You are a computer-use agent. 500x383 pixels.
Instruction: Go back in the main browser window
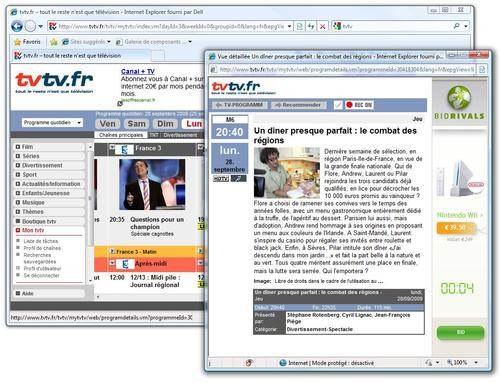coord(16,26)
